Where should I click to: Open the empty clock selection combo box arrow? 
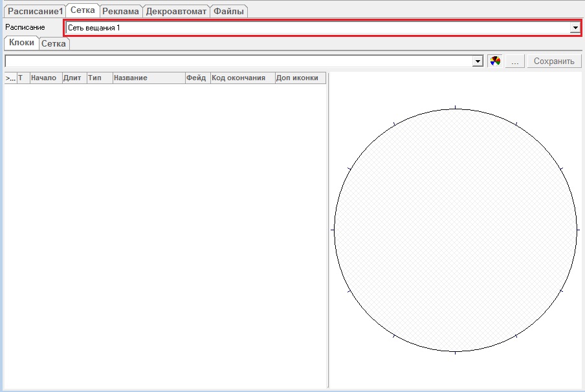coord(478,61)
